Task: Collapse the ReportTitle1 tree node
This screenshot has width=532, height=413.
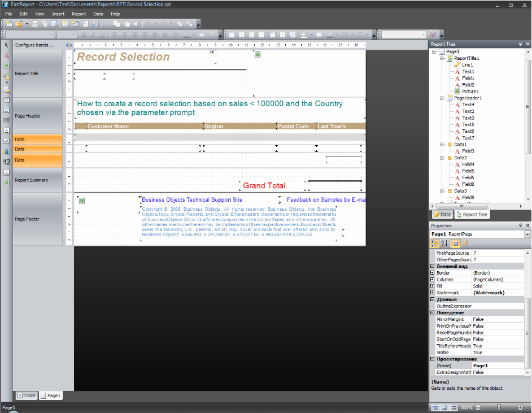Action: [442, 58]
